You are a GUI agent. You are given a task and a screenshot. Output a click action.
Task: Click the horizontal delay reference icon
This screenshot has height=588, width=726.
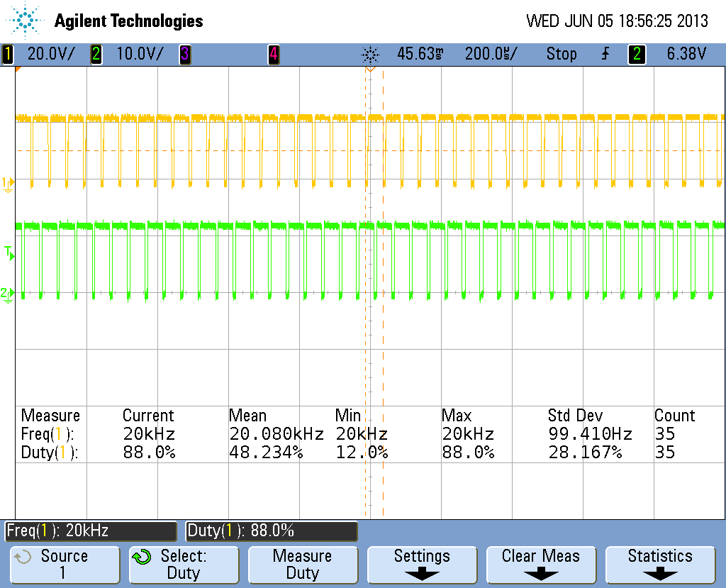click(x=369, y=54)
